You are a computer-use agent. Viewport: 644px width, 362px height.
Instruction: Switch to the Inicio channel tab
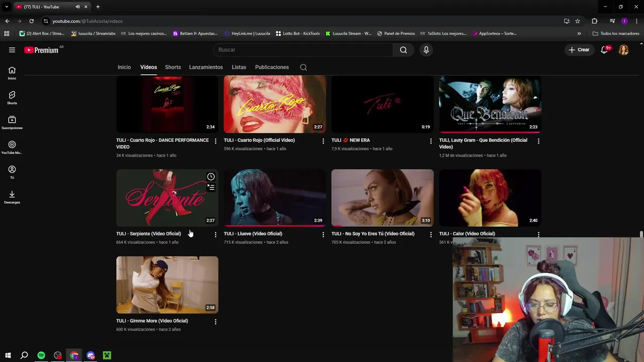coord(124,67)
